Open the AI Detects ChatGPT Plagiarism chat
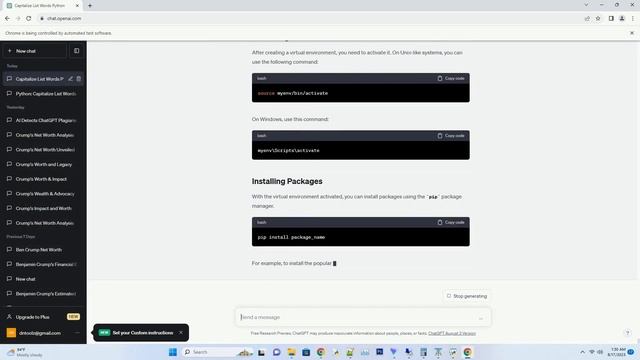Viewport: 640px width, 360px height. (43, 120)
